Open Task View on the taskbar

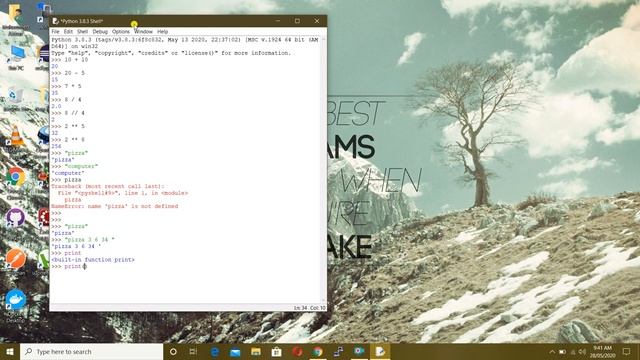pyautogui.click(x=193, y=351)
